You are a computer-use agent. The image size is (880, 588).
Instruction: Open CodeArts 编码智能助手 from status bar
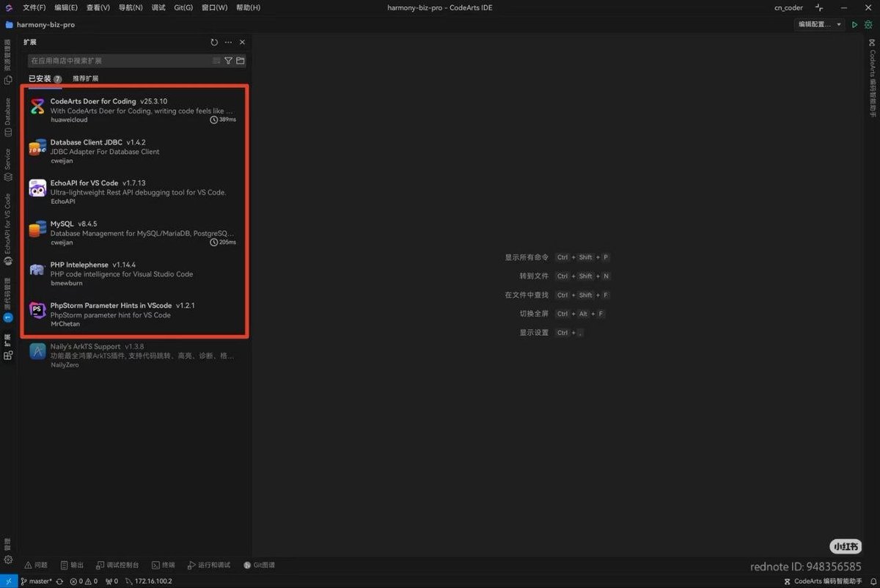[x=824, y=581]
